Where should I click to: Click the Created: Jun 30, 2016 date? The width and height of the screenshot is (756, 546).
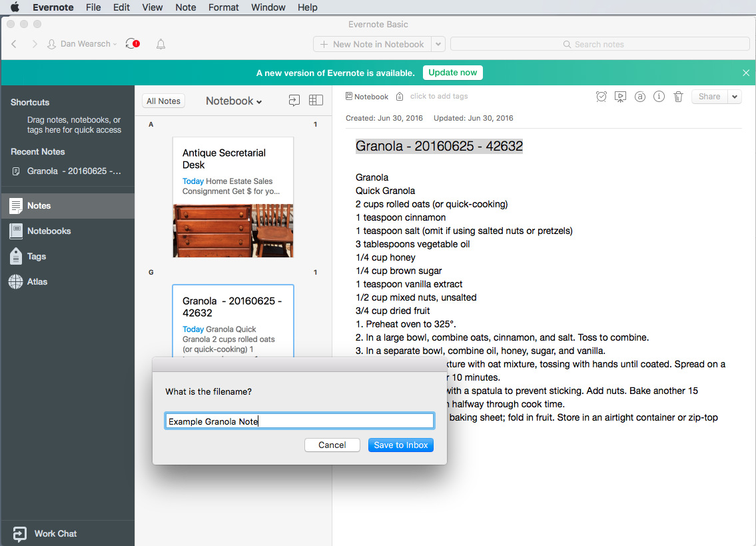pos(384,118)
